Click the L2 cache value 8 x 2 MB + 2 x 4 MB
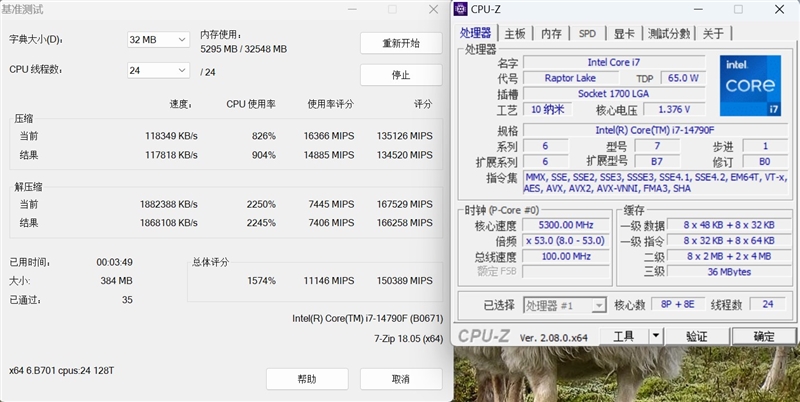 [x=729, y=256]
